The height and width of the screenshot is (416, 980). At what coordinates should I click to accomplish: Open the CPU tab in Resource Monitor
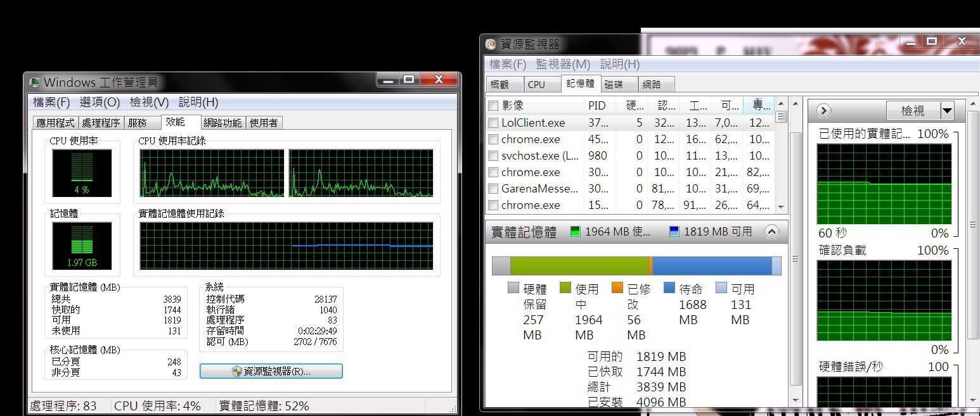(x=536, y=84)
